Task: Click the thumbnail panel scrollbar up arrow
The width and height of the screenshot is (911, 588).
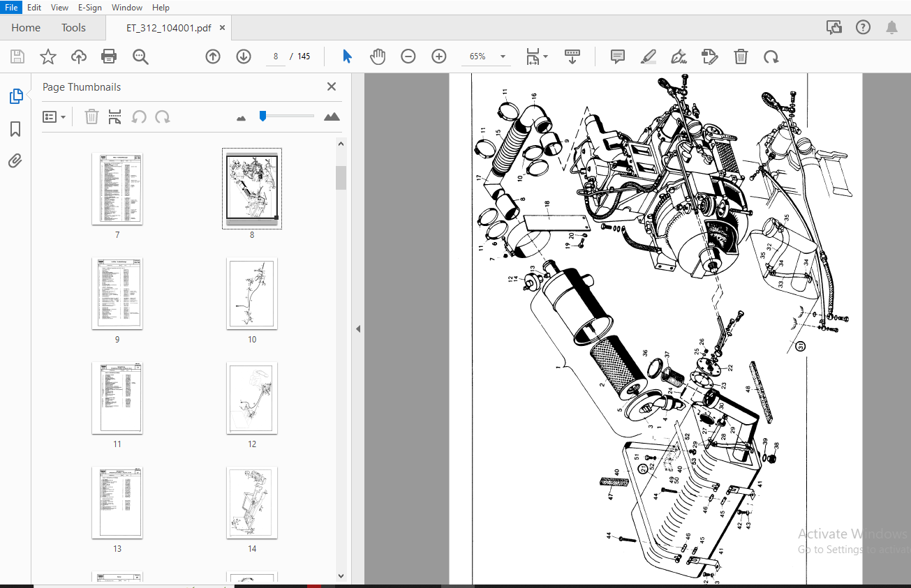Action: click(341, 144)
